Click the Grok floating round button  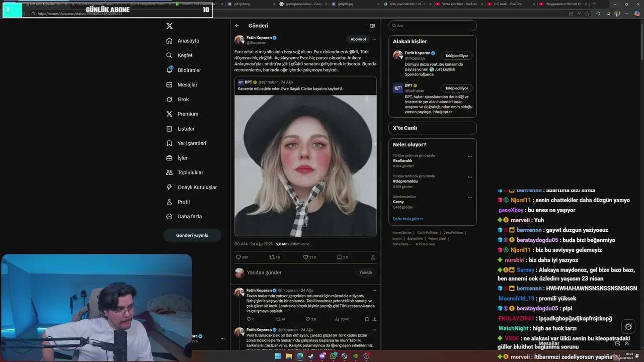click(628, 326)
